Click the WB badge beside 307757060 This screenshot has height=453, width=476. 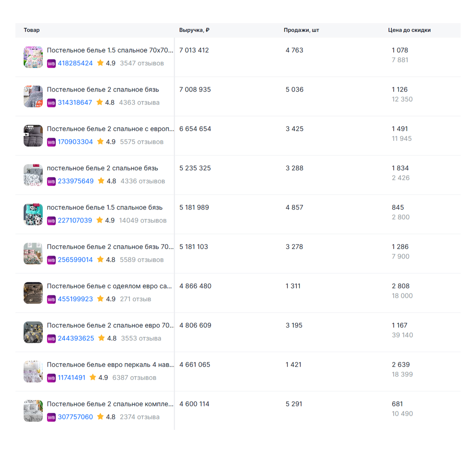pos(51,417)
